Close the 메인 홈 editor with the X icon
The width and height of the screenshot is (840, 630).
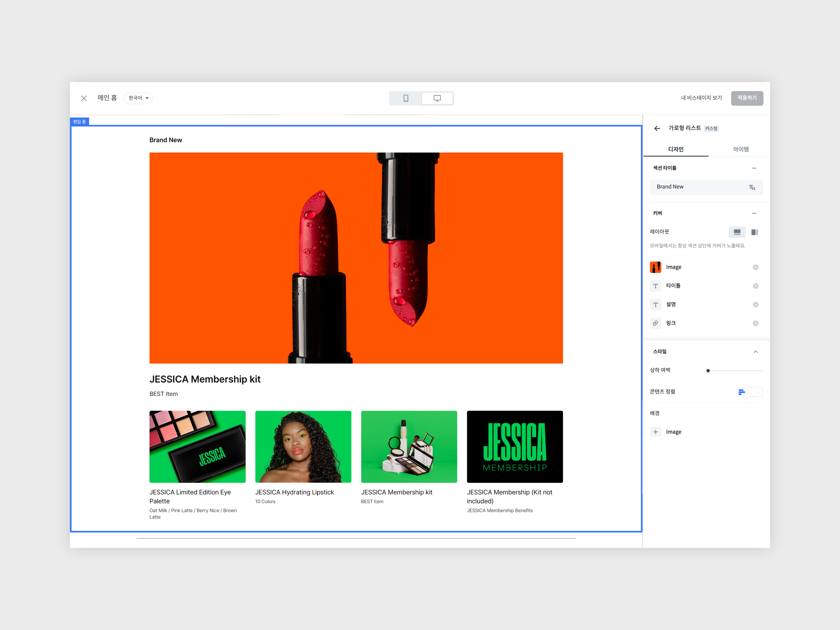tap(84, 98)
